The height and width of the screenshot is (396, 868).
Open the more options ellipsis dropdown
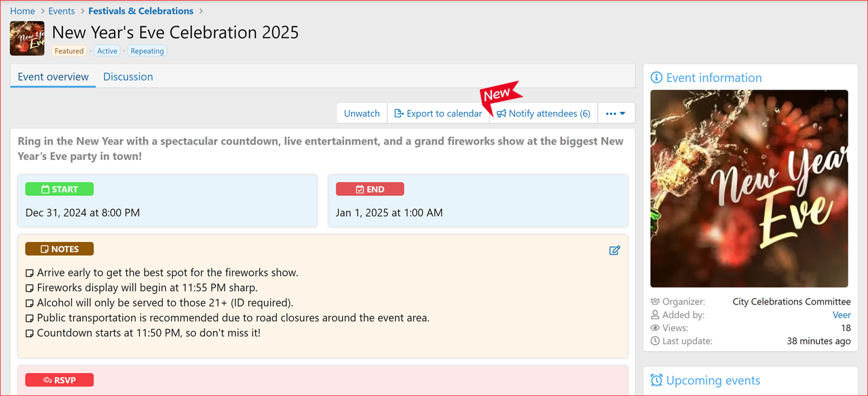[616, 113]
